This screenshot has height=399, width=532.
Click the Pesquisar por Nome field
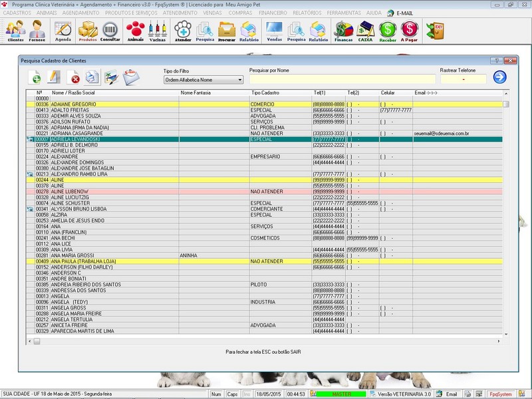pos(342,79)
